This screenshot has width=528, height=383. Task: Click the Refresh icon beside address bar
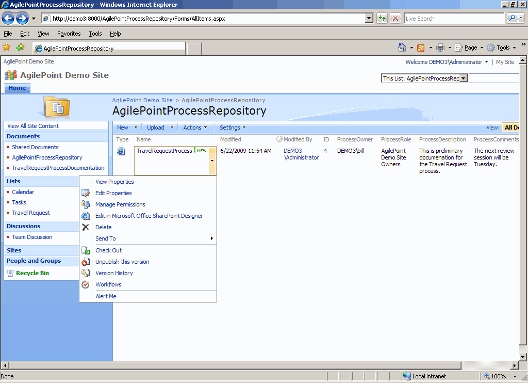382,18
